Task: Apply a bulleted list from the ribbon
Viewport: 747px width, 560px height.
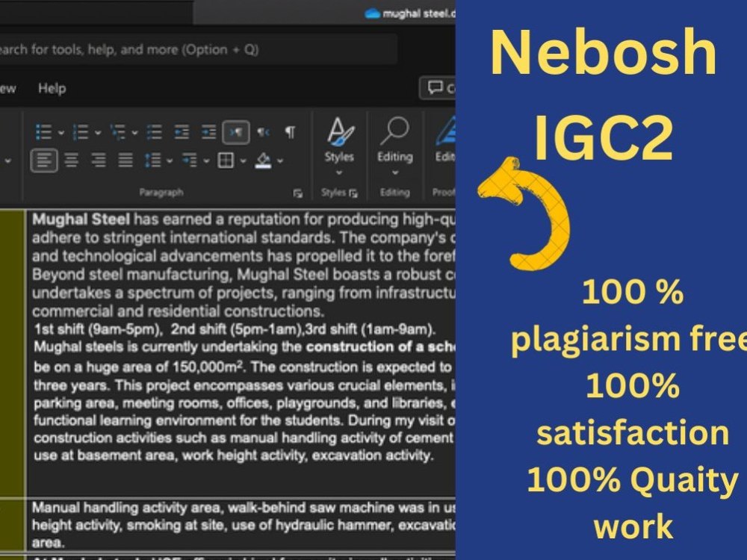Action: click(44, 132)
